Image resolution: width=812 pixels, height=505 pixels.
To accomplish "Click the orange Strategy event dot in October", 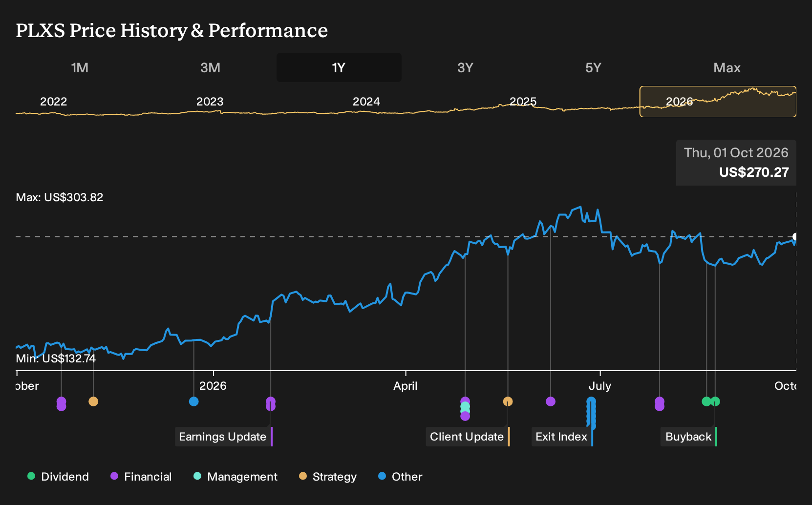I will 93,401.
